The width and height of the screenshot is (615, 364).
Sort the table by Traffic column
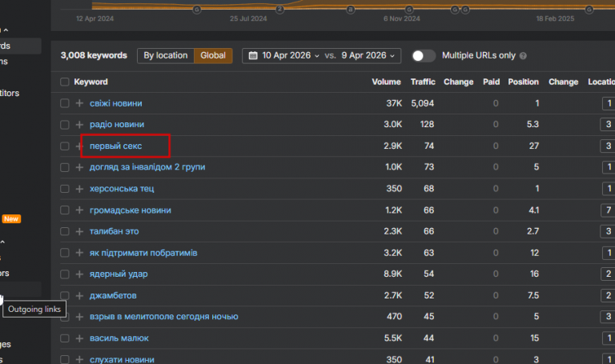tap(423, 82)
